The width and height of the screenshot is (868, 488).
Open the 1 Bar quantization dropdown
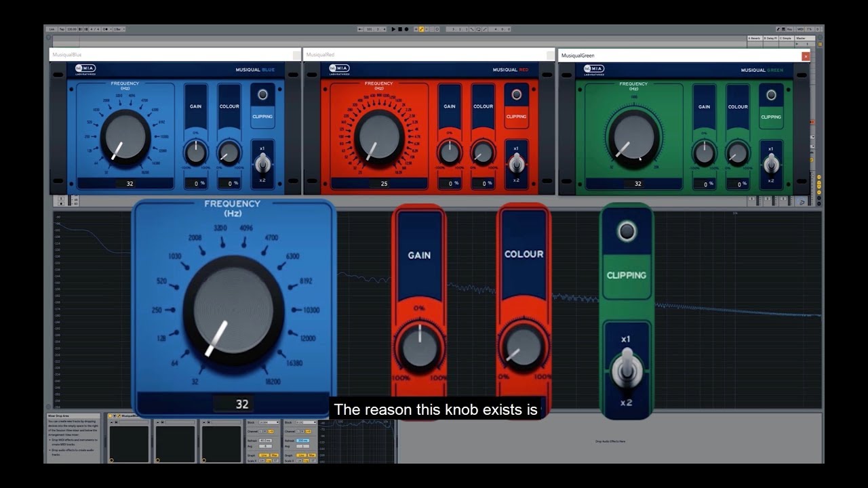point(119,29)
